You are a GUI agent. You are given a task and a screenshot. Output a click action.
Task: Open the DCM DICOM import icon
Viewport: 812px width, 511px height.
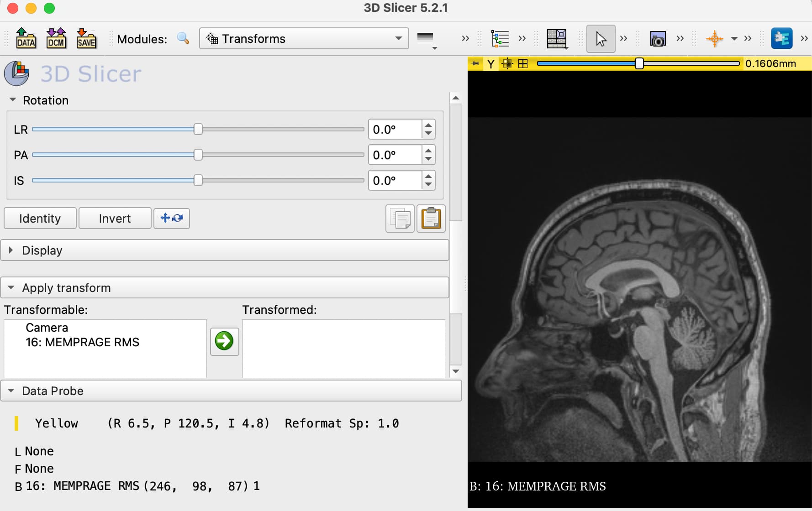[56, 38]
